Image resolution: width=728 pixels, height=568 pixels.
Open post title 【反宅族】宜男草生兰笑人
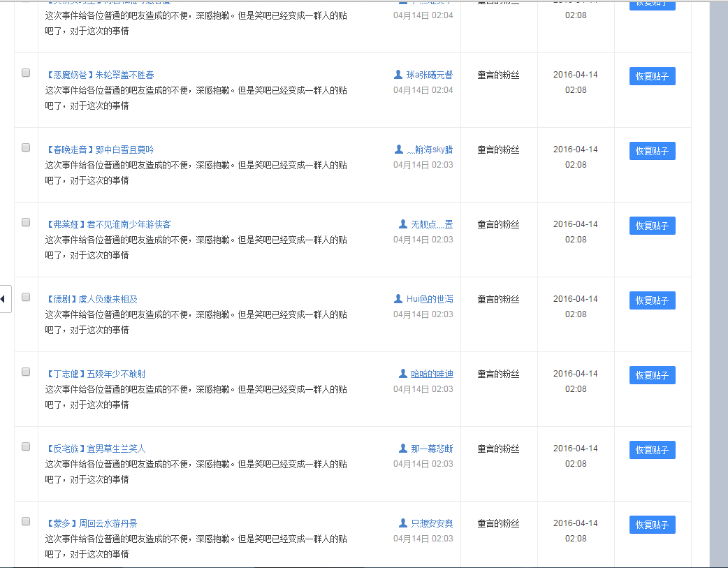pos(96,449)
